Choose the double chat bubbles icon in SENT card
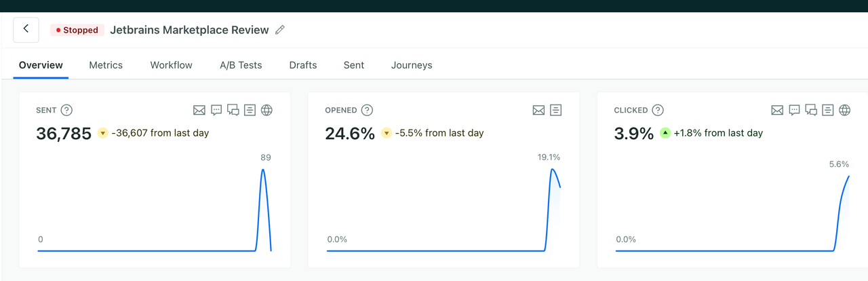 (233, 110)
